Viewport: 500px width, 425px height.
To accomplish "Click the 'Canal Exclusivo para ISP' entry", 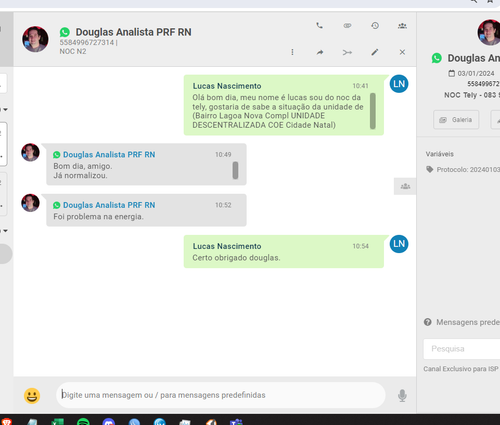I will [x=461, y=369].
